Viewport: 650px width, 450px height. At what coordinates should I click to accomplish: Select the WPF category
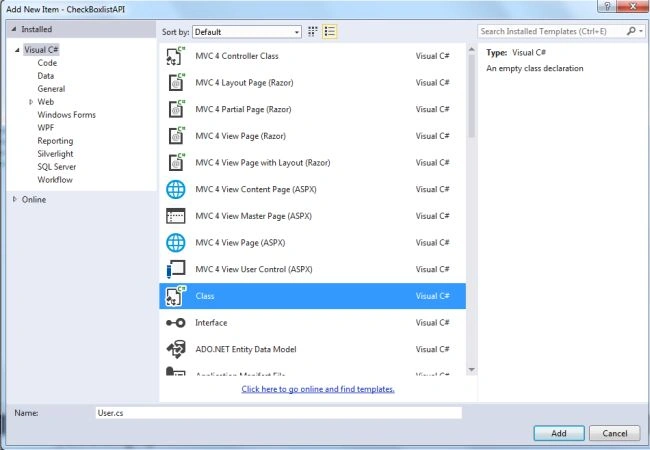pos(46,128)
